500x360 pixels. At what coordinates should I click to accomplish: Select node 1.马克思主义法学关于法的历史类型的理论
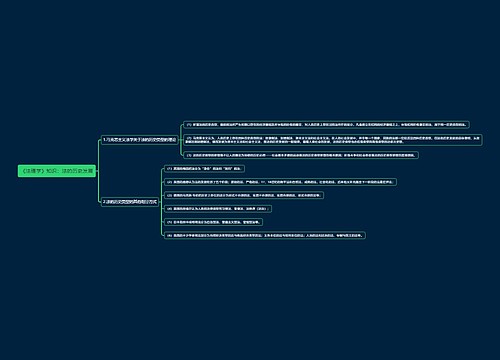tap(139, 140)
